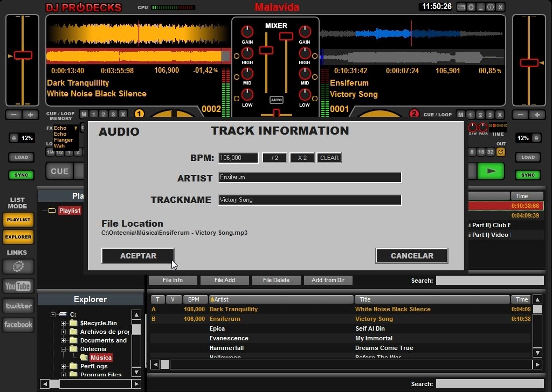This screenshot has height=392, width=552.
Task: Confirm track info with ACEPTAR
Action: [x=138, y=256]
